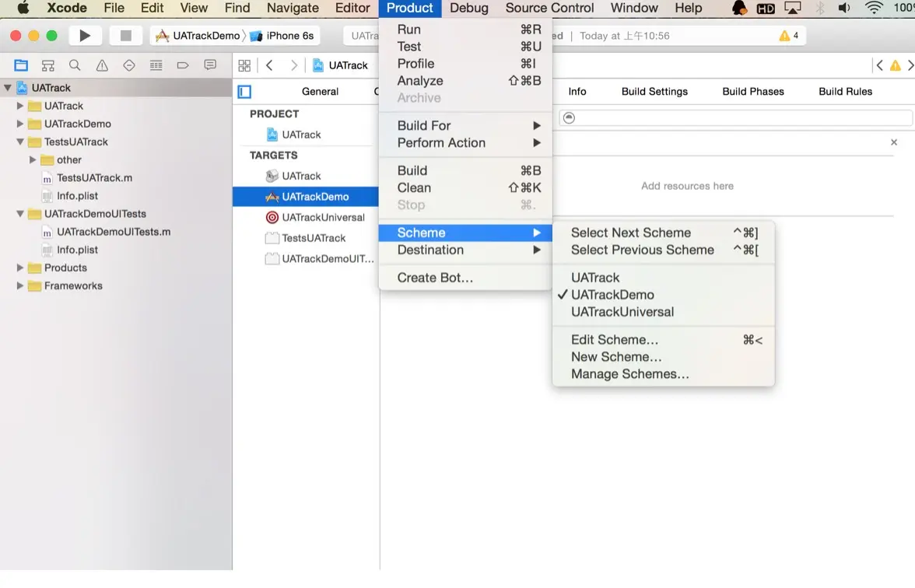Click the HD icon in the menu bar

766,9
